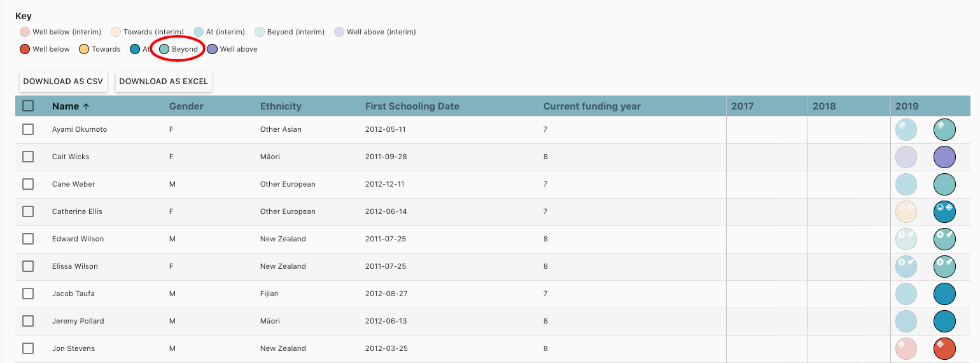The height and width of the screenshot is (363, 980).
Task: Click Cait Wicks' purple Well above circle
Action: tap(944, 157)
